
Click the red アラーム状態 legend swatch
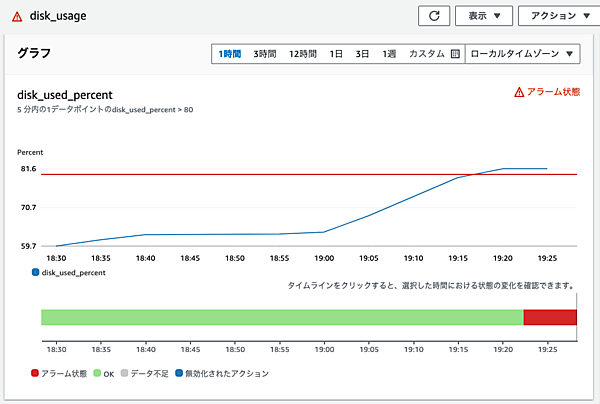point(37,373)
